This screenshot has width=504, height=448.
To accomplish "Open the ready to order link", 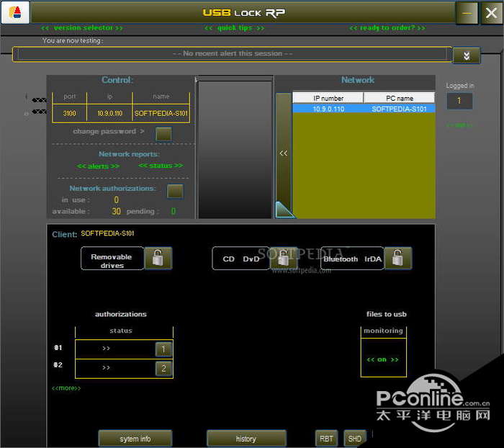I will (x=387, y=28).
